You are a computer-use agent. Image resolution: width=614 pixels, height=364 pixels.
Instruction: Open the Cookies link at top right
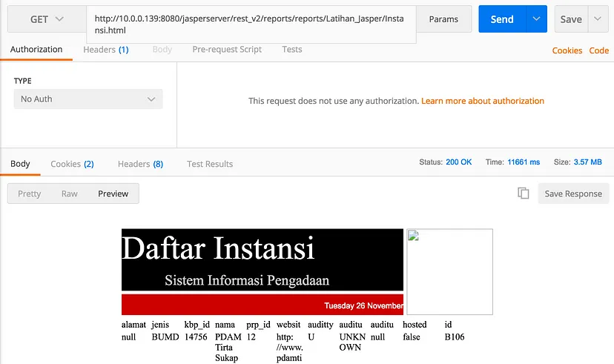tap(567, 50)
